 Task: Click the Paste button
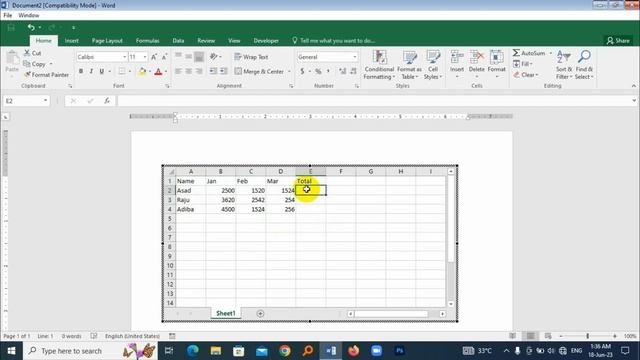pos(12,62)
